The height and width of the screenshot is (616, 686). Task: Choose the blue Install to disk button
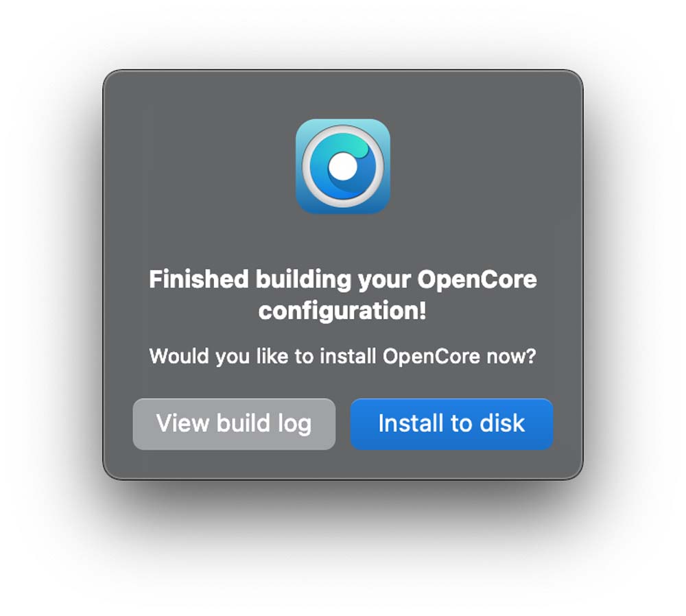click(451, 424)
